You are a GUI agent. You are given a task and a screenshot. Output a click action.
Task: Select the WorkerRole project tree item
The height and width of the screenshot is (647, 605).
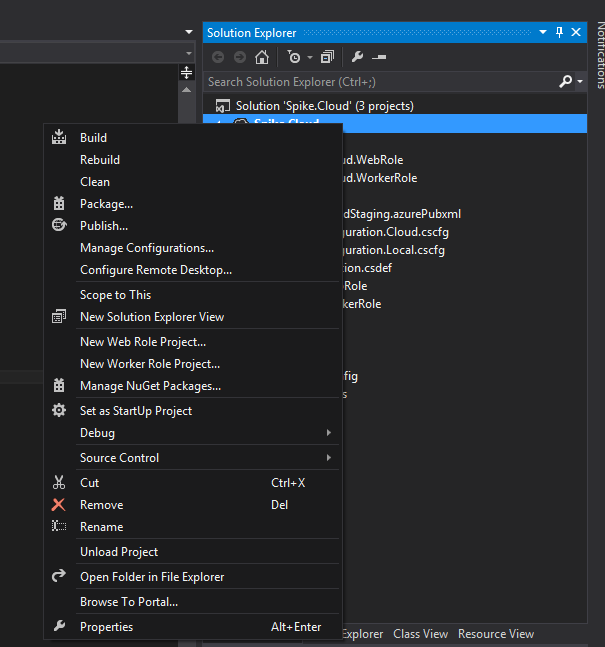click(x=381, y=178)
